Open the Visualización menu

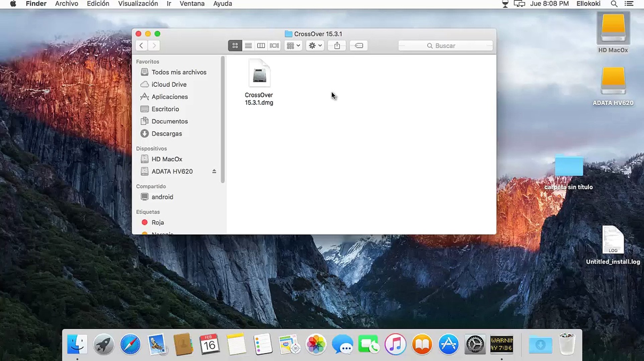tap(138, 4)
